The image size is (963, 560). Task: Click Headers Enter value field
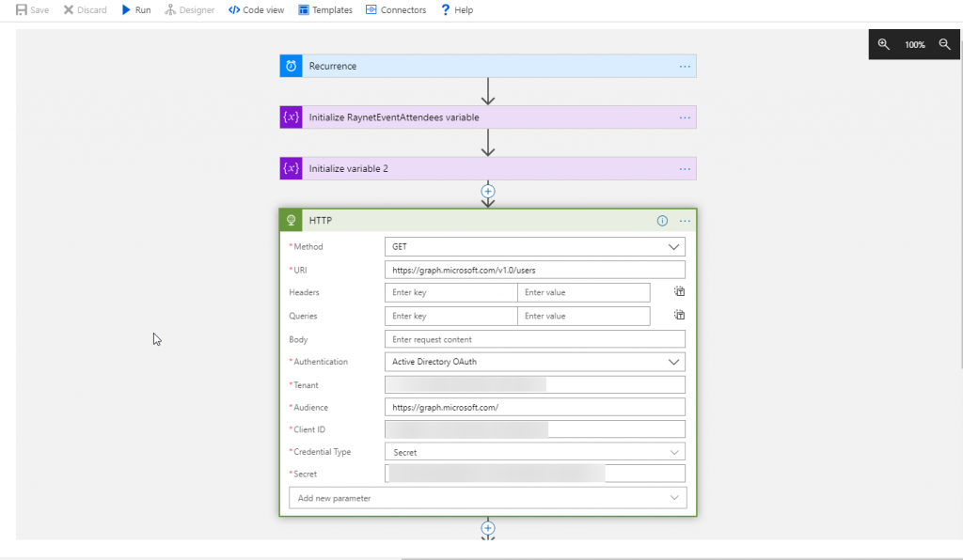[x=583, y=292]
